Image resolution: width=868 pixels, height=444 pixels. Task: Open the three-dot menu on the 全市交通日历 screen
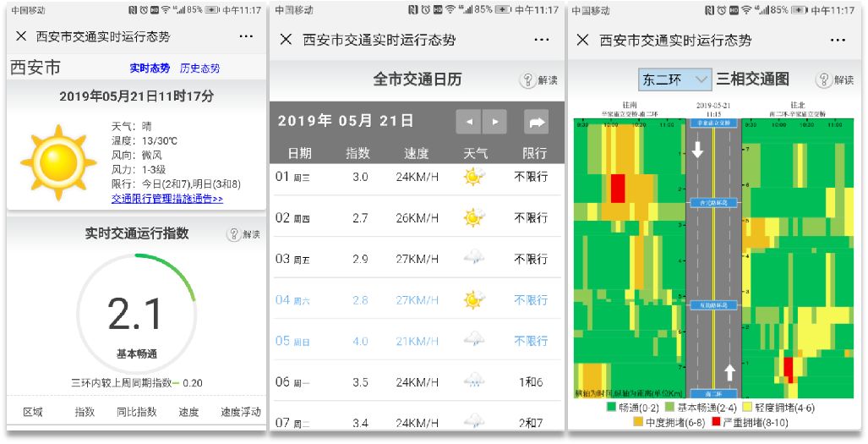542,39
